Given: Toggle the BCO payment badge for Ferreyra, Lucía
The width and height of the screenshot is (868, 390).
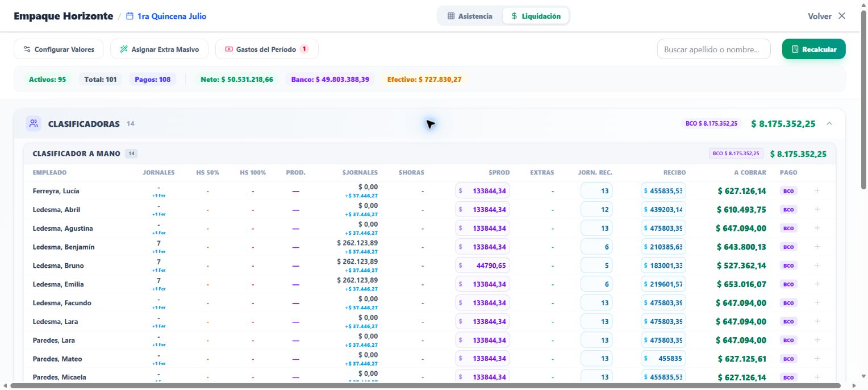Looking at the screenshot, I should (x=788, y=191).
